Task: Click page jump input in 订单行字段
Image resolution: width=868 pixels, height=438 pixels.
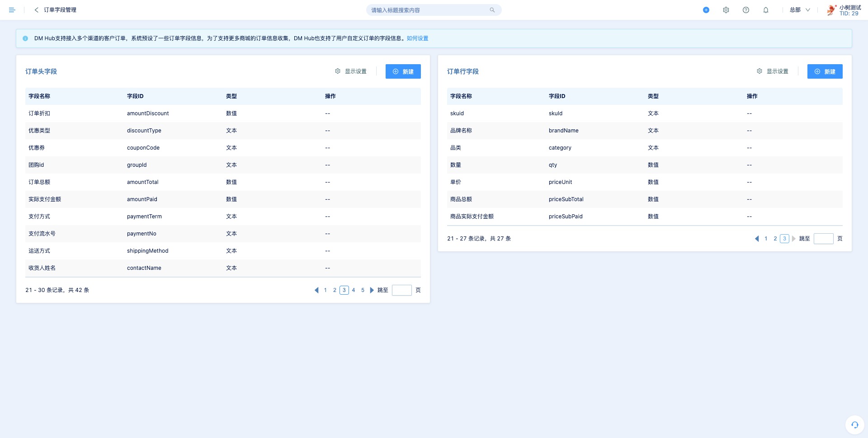Action: click(x=823, y=239)
